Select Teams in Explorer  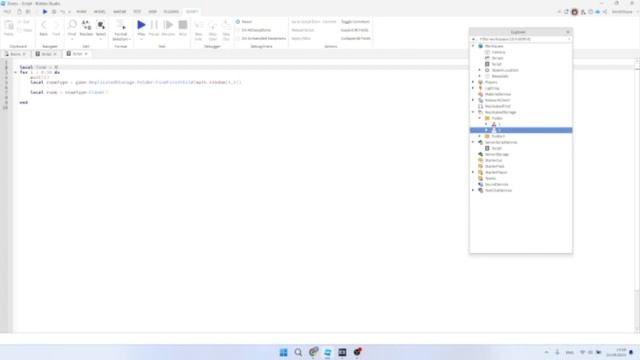(490, 178)
